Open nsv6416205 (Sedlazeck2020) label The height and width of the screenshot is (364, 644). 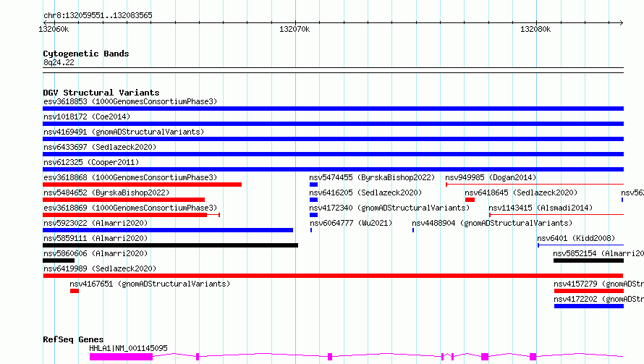[365, 192]
